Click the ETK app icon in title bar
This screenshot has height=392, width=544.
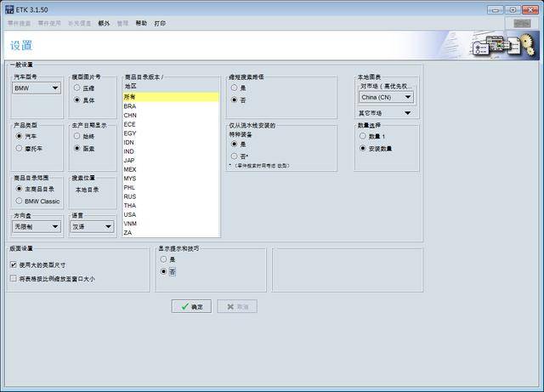(x=9, y=9)
